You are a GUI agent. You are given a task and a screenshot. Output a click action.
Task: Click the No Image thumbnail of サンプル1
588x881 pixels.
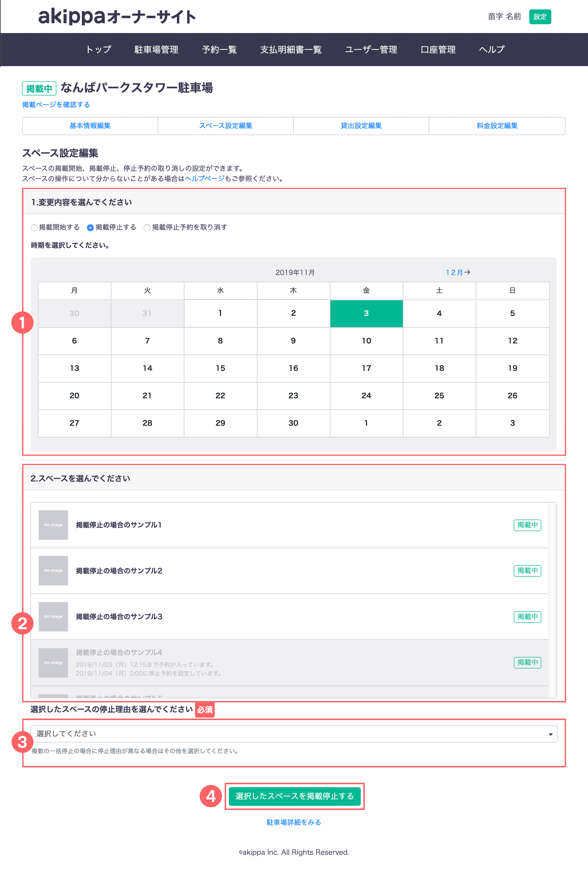click(53, 525)
